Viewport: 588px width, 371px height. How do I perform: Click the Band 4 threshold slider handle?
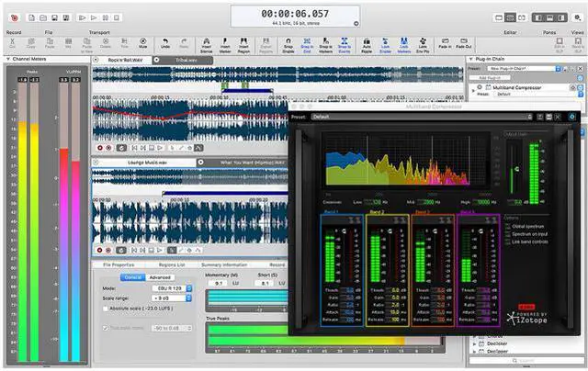[481, 231]
